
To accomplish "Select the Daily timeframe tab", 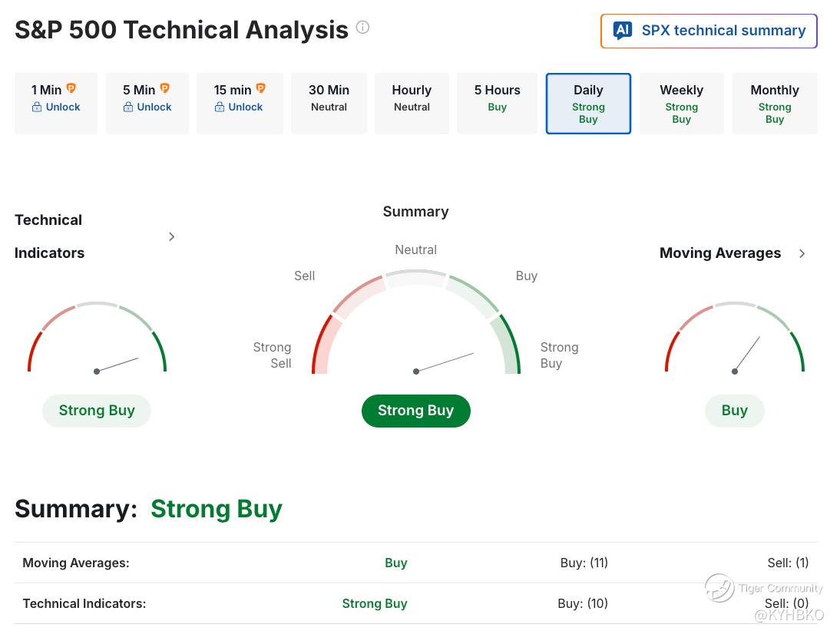I will point(588,104).
